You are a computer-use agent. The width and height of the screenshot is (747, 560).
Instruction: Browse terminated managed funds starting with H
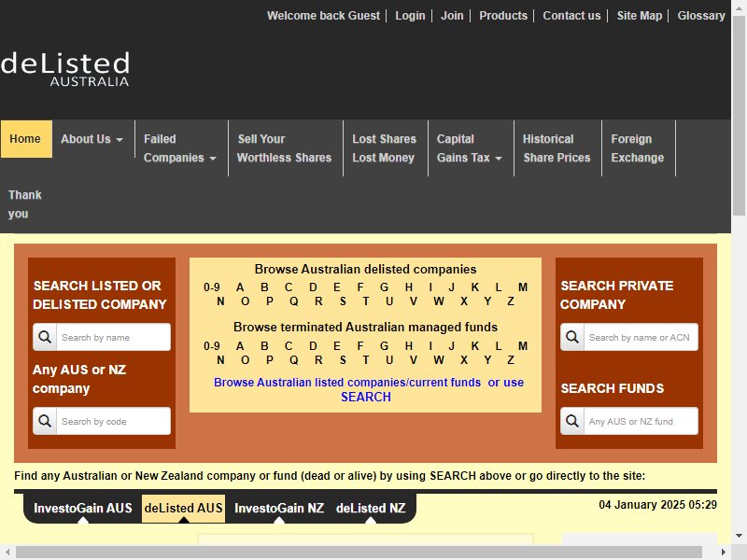[x=409, y=345]
